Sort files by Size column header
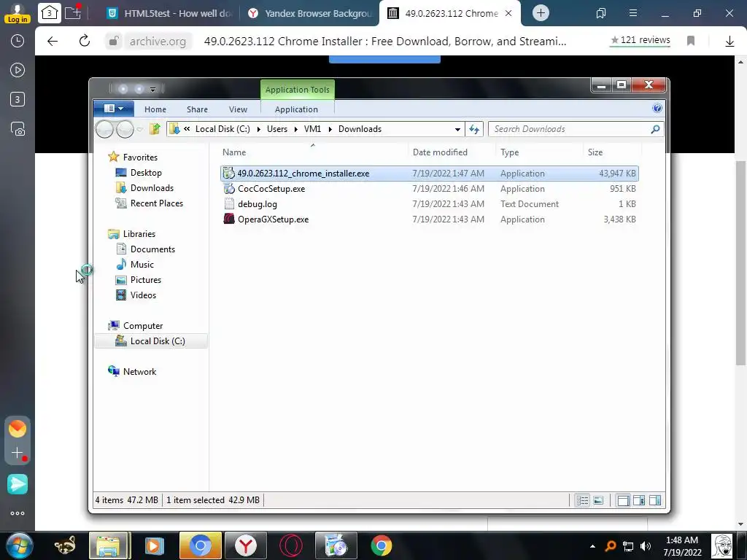This screenshot has height=560, width=747. (595, 152)
